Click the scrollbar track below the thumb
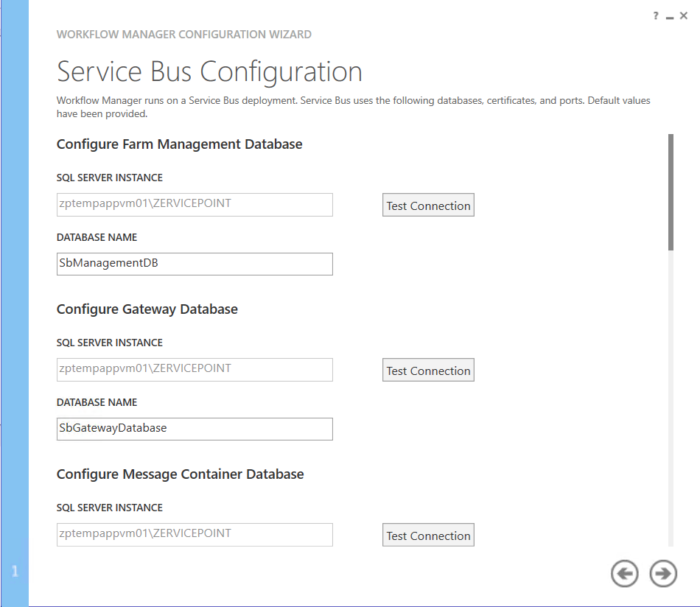 [671, 398]
